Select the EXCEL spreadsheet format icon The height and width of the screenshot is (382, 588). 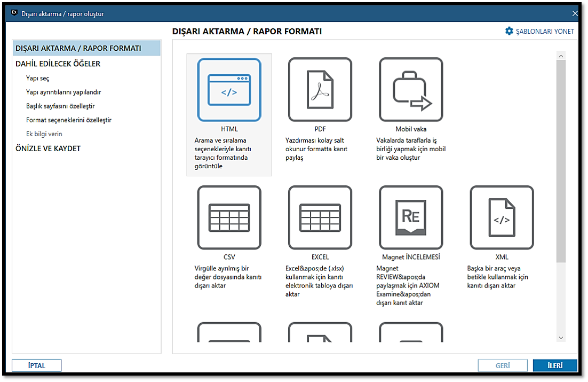point(320,217)
